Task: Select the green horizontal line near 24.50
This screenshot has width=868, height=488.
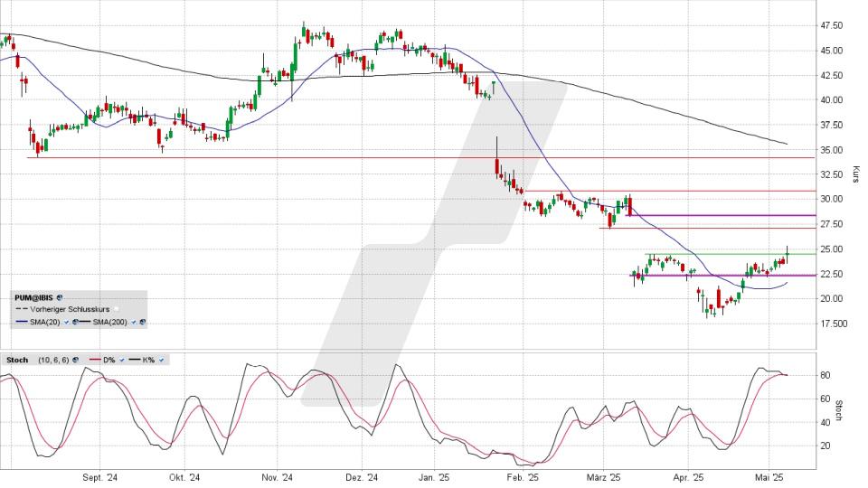Action: click(731, 254)
